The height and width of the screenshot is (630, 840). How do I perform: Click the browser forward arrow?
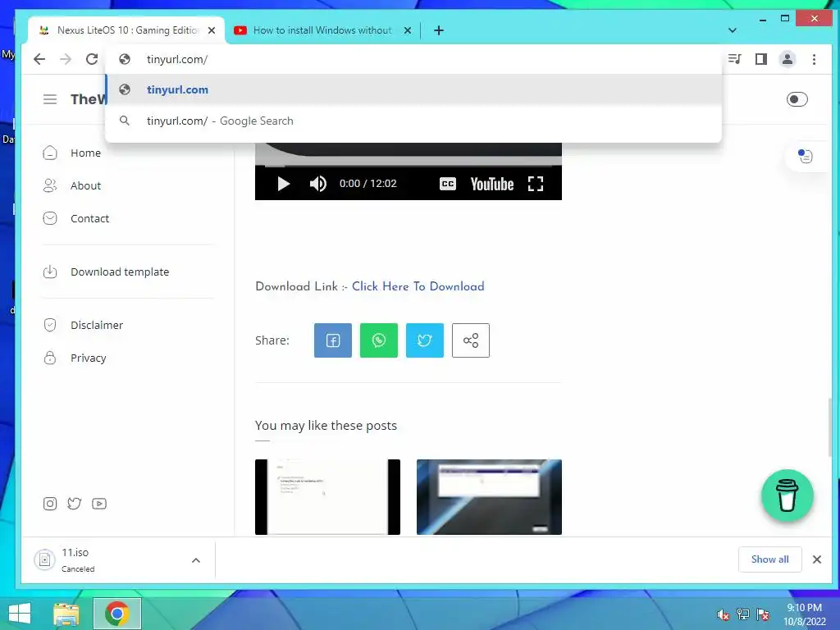(x=66, y=59)
